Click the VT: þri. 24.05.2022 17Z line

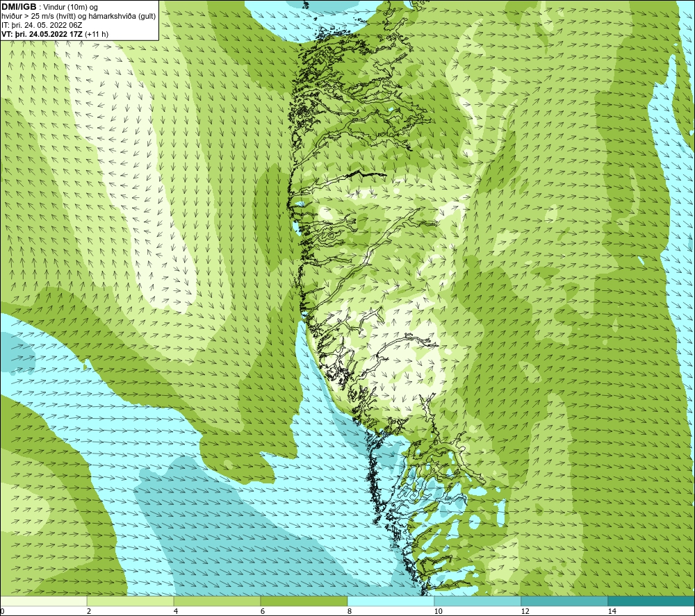55,33
